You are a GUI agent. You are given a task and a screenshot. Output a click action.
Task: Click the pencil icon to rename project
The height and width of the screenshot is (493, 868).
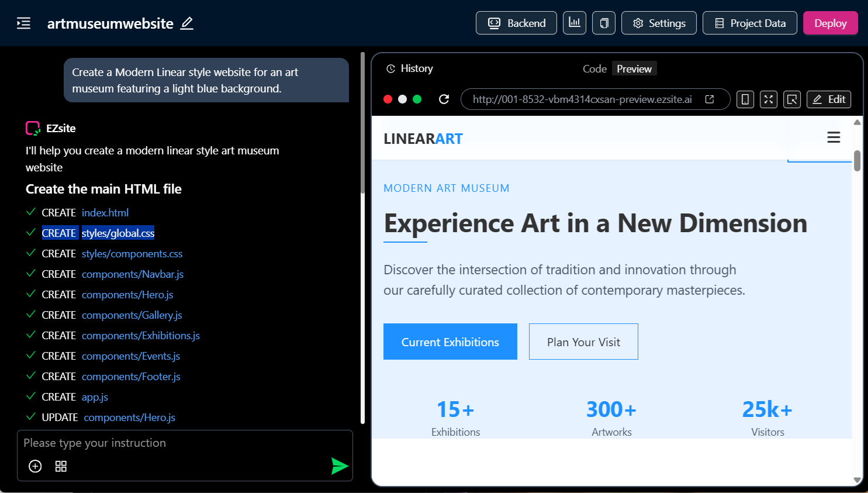pos(187,23)
